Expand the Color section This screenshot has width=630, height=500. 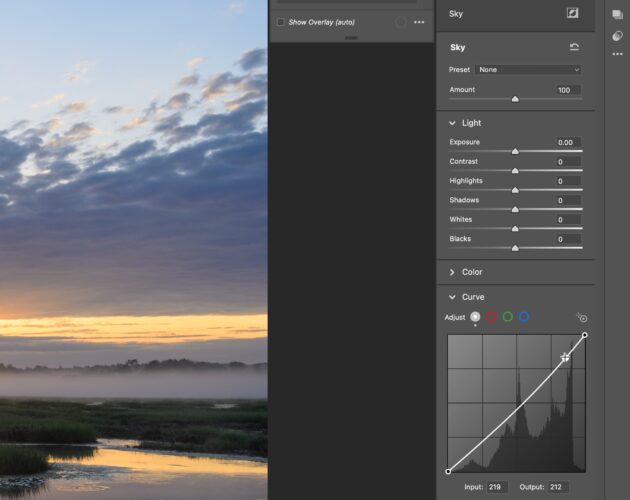[x=452, y=272]
